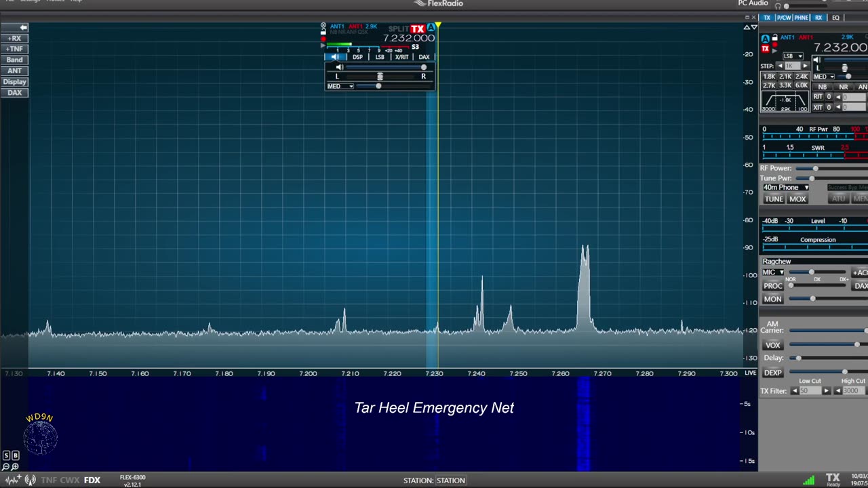Image resolution: width=868 pixels, height=488 pixels.
Task: Adjust the L/R audio pan slider on slice flag
Action: pyautogui.click(x=380, y=77)
